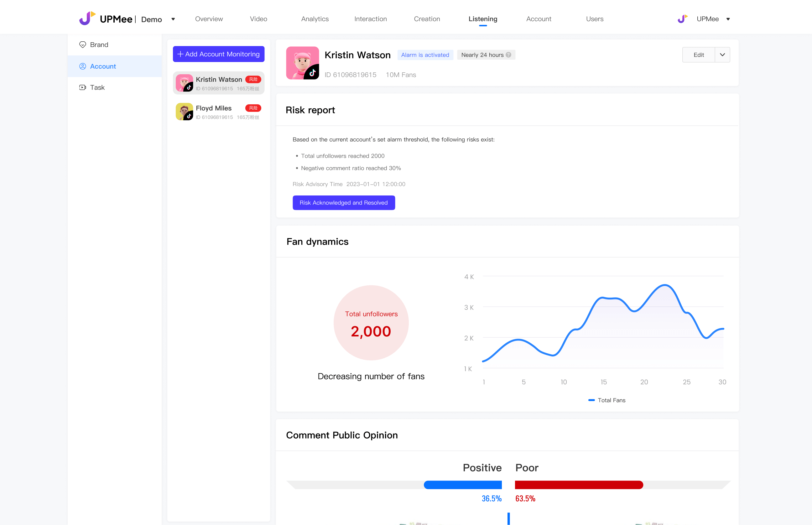The width and height of the screenshot is (812, 525).
Task: Click Add Account Monitoring button
Action: point(219,54)
